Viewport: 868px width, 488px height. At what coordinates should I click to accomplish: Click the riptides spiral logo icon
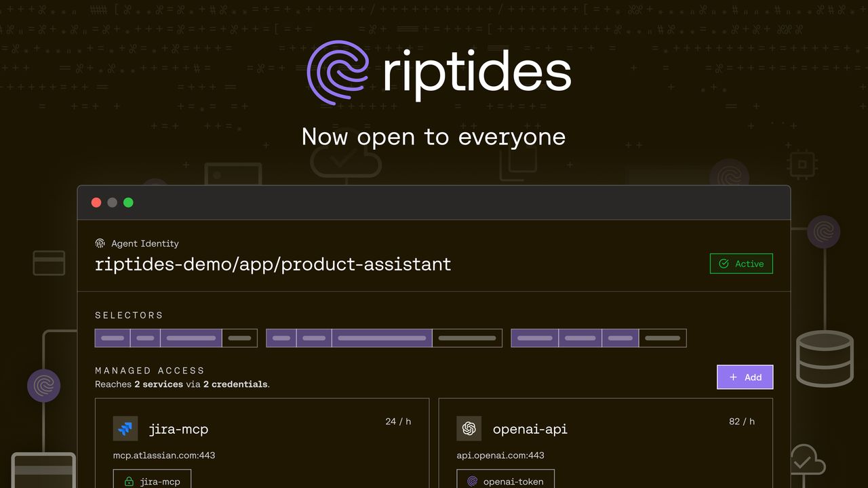[x=338, y=73]
